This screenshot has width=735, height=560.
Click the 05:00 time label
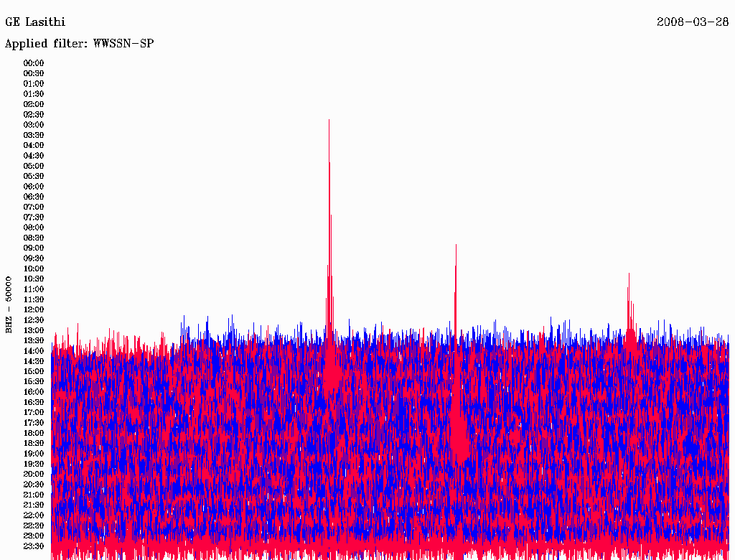click(x=34, y=166)
